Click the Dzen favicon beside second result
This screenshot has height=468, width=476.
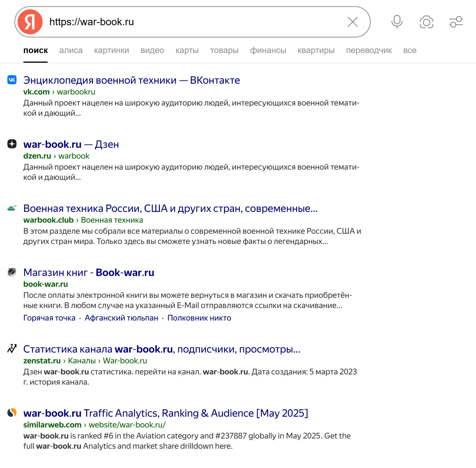(x=12, y=144)
